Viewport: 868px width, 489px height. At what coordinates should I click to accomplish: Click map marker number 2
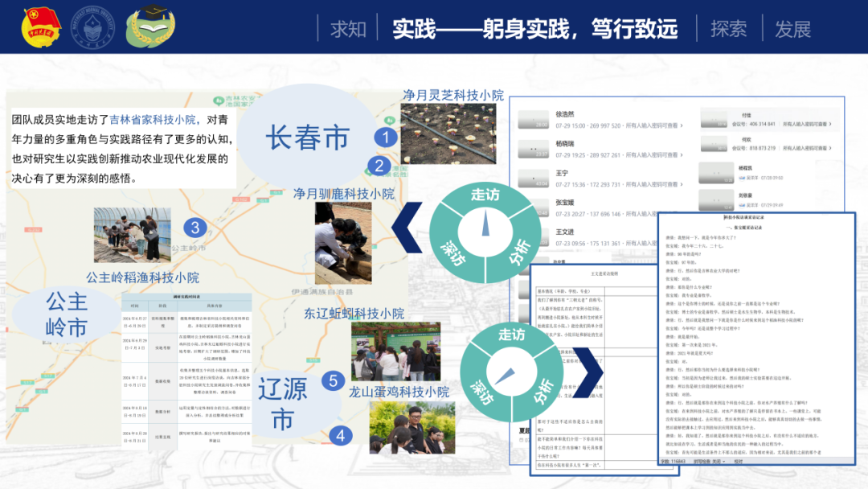(379, 166)
